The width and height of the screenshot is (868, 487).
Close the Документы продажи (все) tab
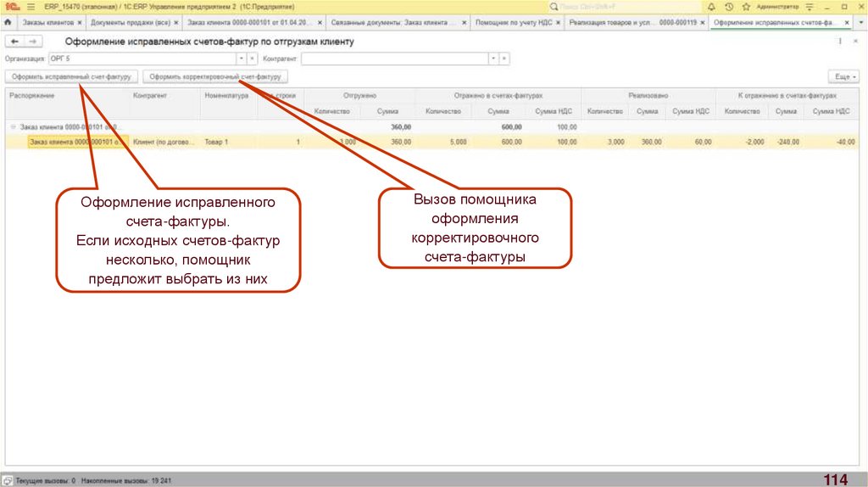coord(176,23)
